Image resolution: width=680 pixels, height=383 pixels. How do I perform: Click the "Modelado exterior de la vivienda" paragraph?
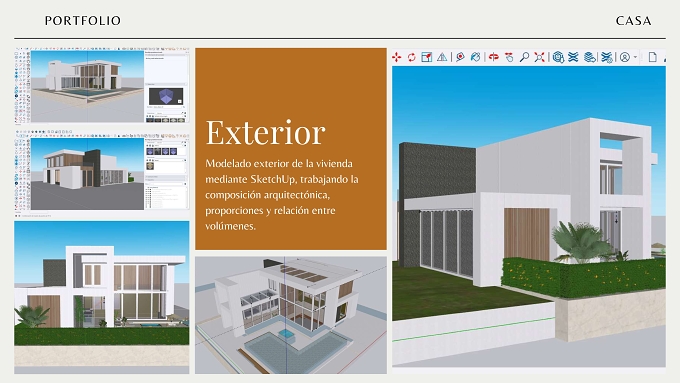click(282, 194)
